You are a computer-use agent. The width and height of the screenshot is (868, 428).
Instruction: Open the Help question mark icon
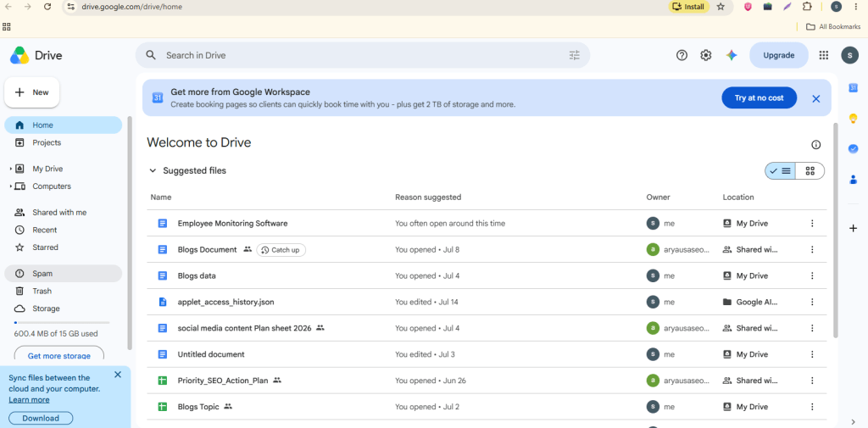[x=682, y=55]
